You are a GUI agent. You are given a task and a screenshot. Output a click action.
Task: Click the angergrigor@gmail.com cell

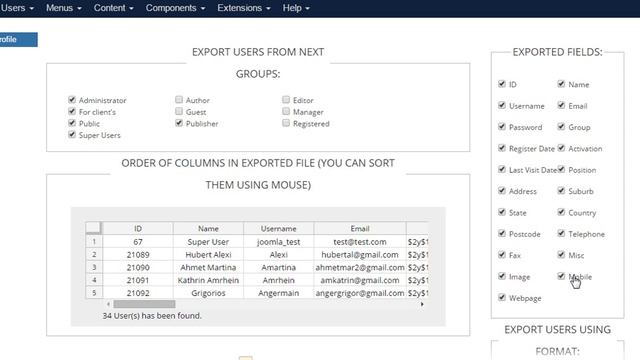[360, 293]
